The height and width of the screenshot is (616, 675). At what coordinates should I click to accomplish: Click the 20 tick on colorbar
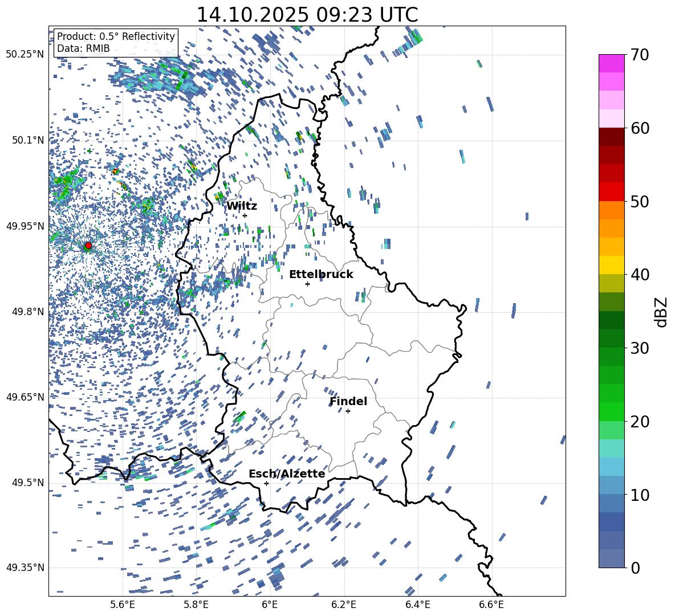pyautogui.click(x=640, y=421)
